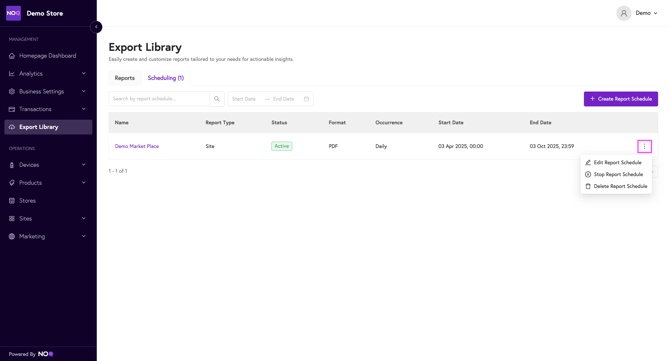Click the '1 - 1 of 1' pagination text
This screenshot has height=361, width=670.
(x=118, y=171)
